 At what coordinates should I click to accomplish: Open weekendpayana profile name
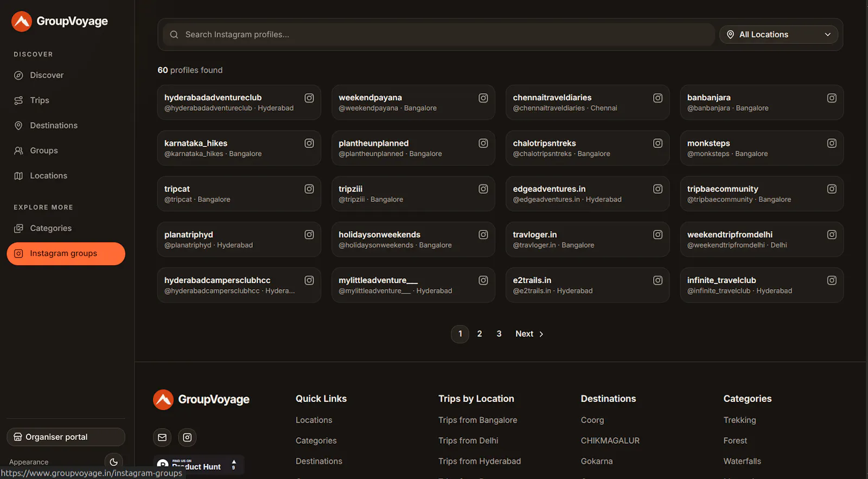tap(370, 98)
